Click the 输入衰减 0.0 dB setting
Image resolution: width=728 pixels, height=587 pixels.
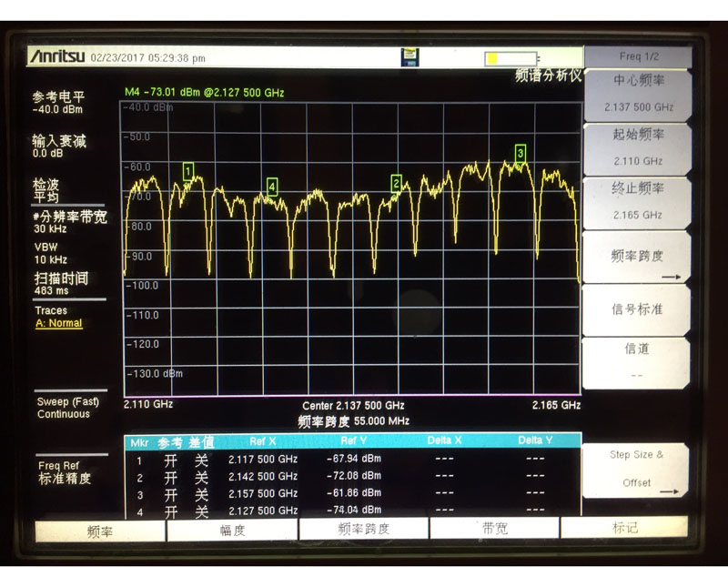59,146
